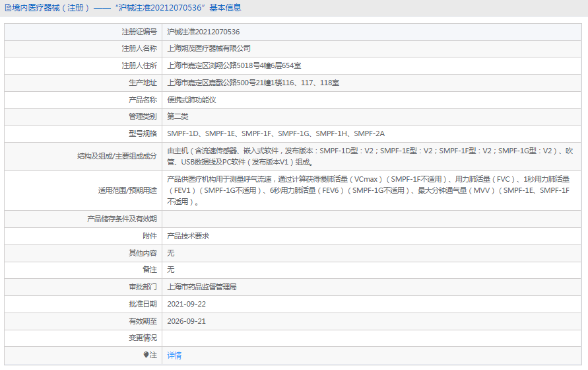Select the 审批部门 label
Image resolution: width=588 pixels, height=370 pixels.
click(143, 287)
